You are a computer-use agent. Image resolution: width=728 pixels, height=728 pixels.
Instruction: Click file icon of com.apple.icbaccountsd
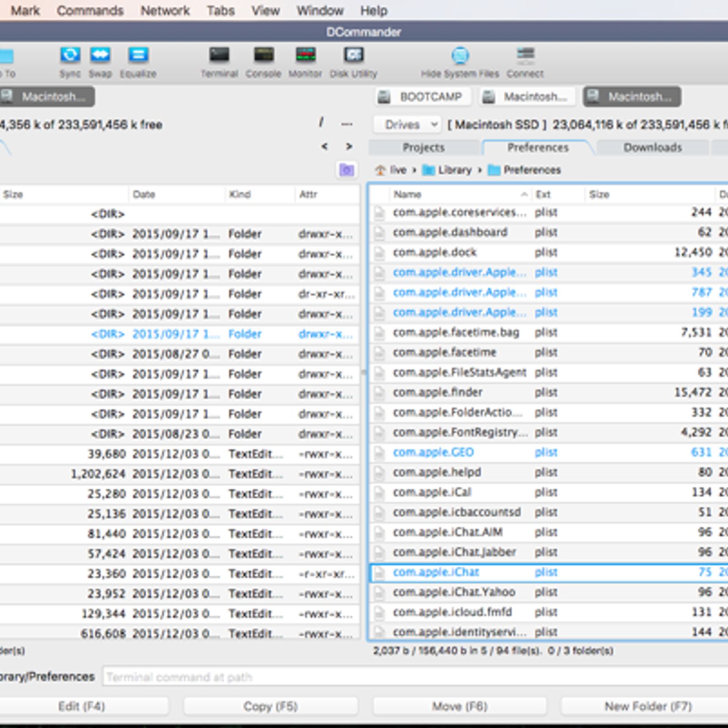pos(379,513)
